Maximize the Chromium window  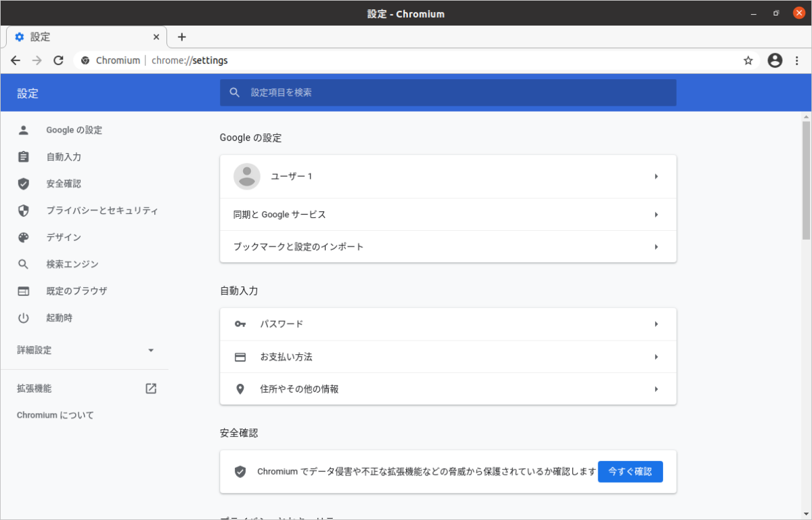775,13
